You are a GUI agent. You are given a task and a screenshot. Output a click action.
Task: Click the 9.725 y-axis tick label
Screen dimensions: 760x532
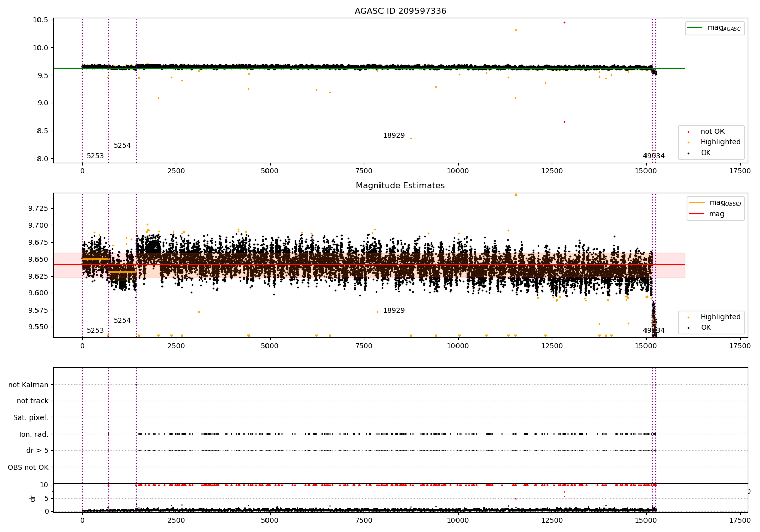click(x=39, y=209)
